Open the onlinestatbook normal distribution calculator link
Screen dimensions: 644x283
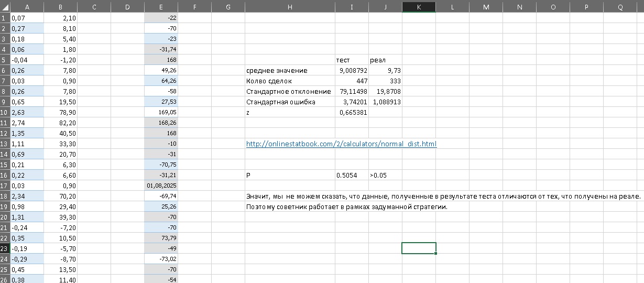click(341, 144)
